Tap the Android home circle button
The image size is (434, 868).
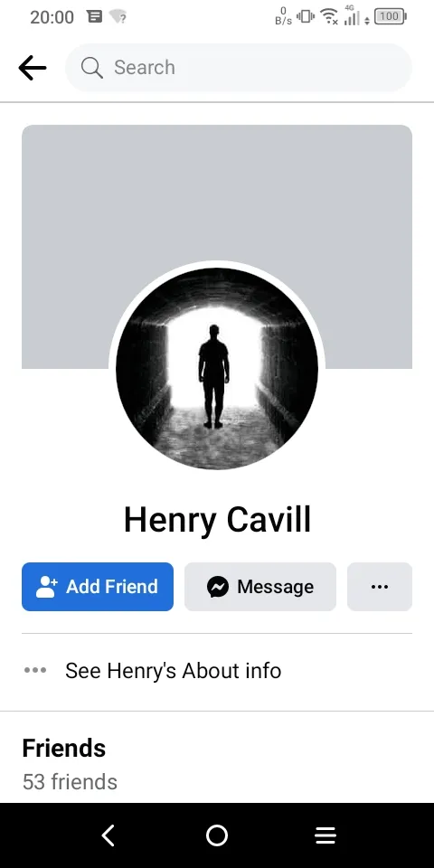click(217, 835)
